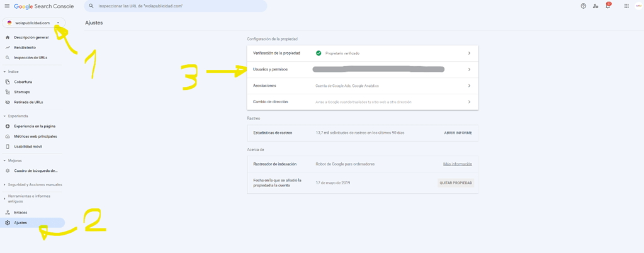The height and width of the screenshot is (253, 644).
Task: Open Inspección de URLs
Action: point(30,57)
